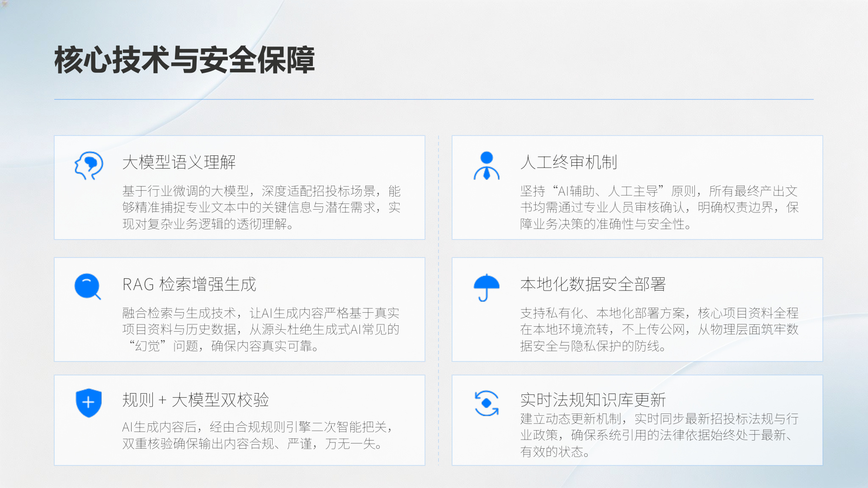Click the head-brain icon beside 大模型语义理解
The height and width of the screenshot is (488, 868).
click(89, 165)
